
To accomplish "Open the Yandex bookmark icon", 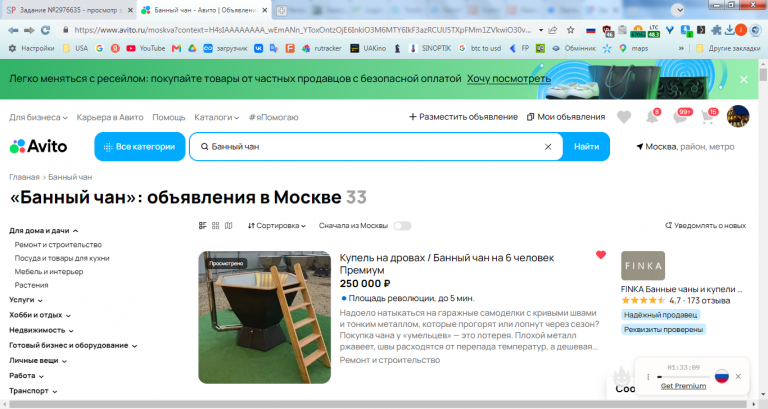I will pos(115,48).
